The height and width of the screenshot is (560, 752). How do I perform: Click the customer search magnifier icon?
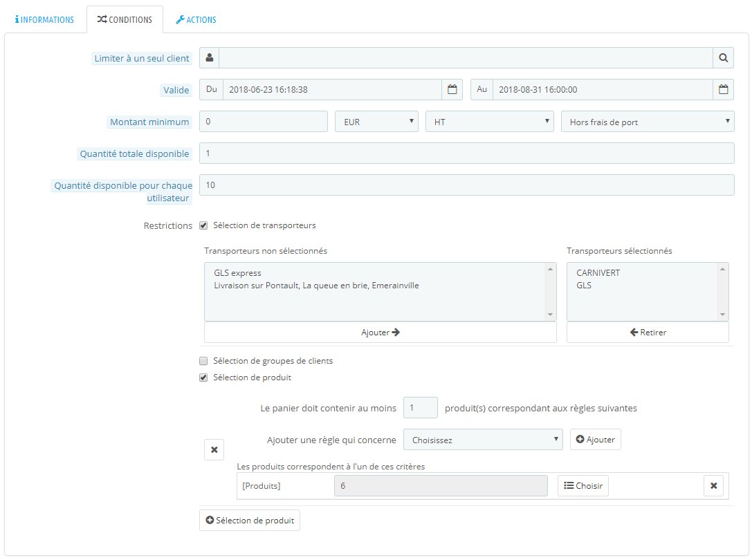pyautogui.click(x=723, y=57)
